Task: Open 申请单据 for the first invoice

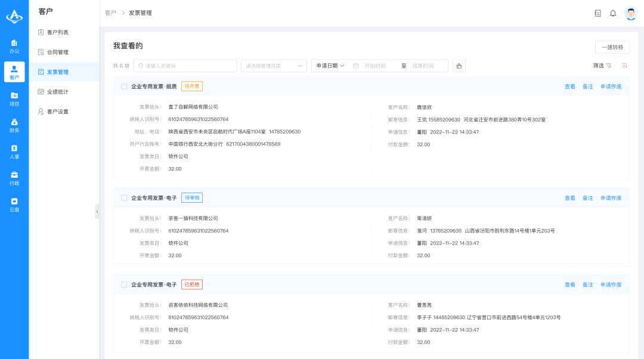Action: (x=611, y=86)
